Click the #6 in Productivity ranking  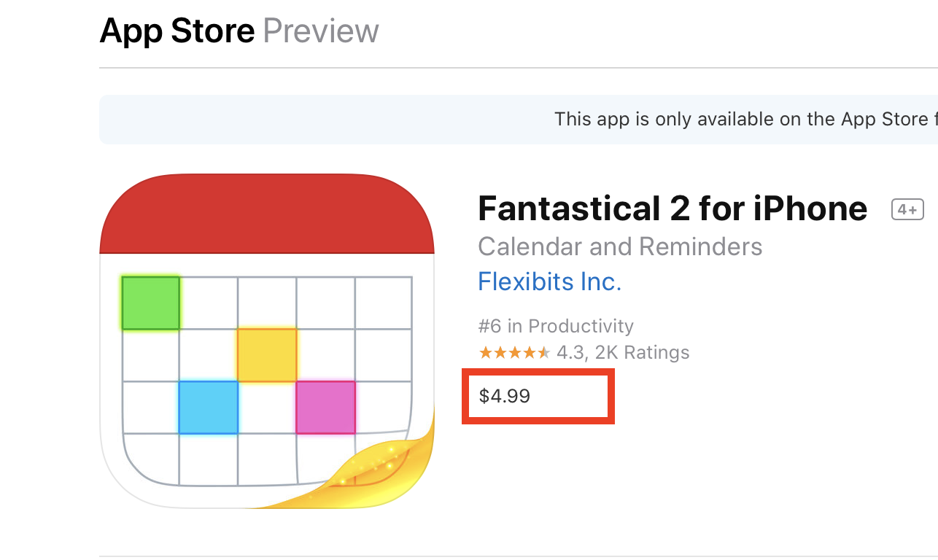(556, 326)
